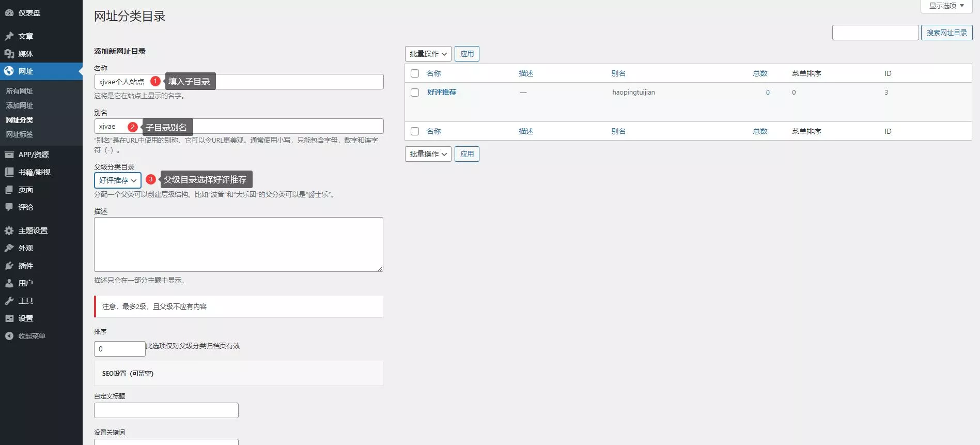Open media via the 媒体 icon
This screenshot has width=980, height=445.
9,54
